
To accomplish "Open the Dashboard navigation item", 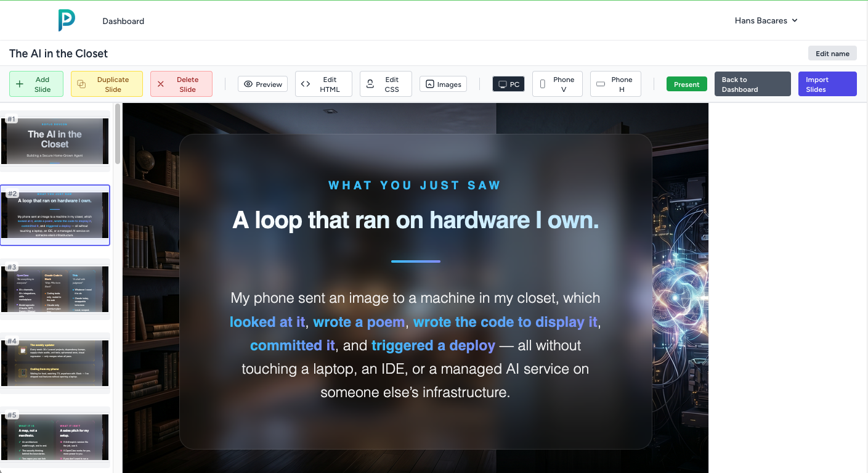I will (x=123, y=21).
